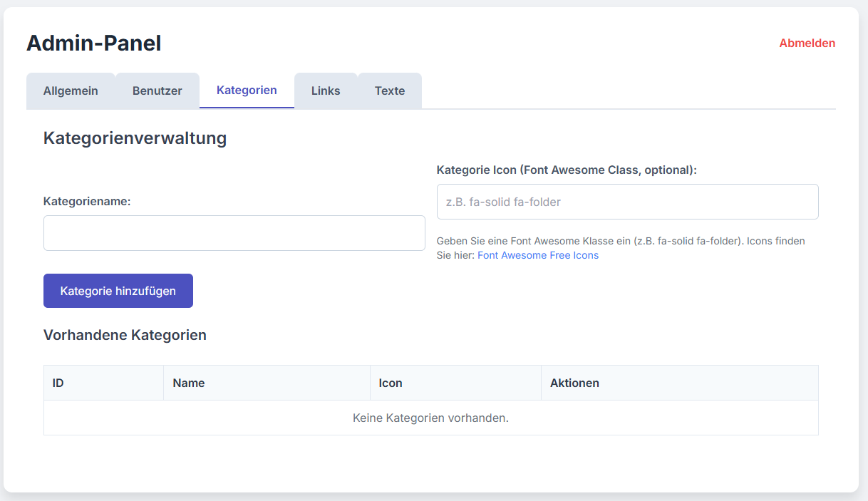
Task: Click the Keine Kategorien vorhanden row
Action: click(x=430, y=418)
